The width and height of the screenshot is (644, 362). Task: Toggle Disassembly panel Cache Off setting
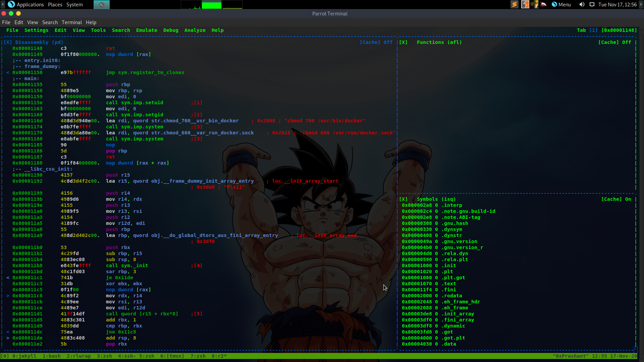tap(376, 42)
